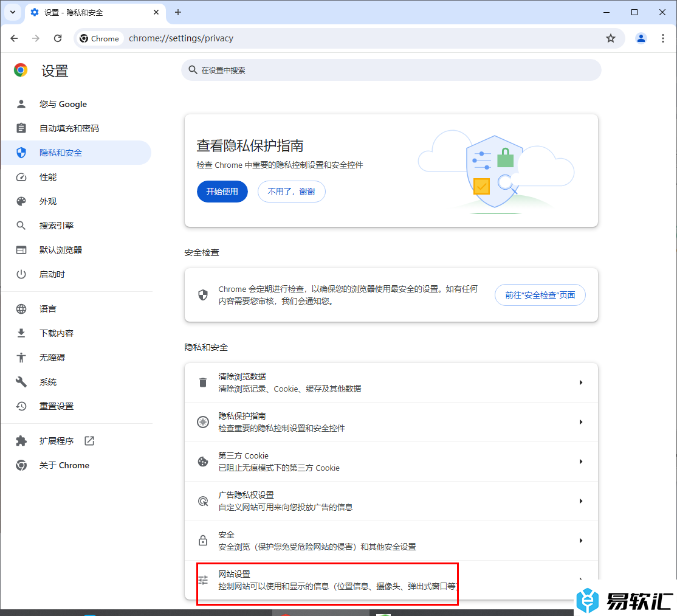Click the person icon beside 您与 Google
This screenshot has width=677, height=616.
pyautogui.click(x=21, y=104)
